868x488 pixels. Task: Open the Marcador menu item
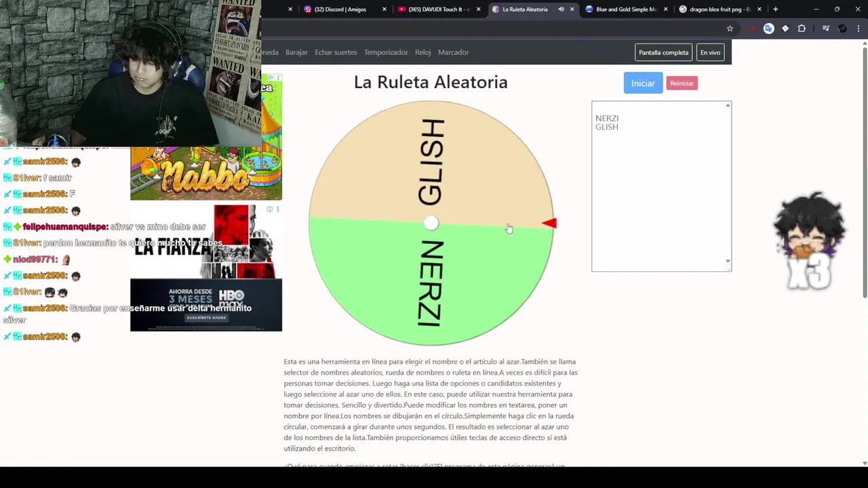[454, 52]
